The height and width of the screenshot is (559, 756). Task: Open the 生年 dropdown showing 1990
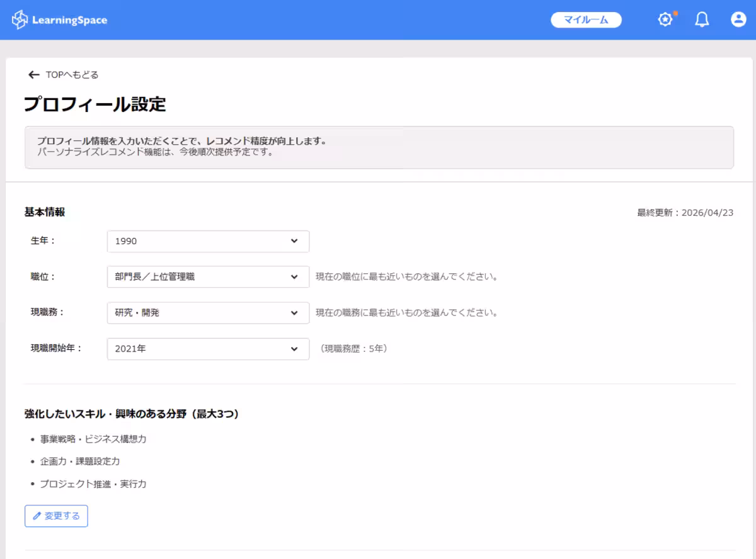(x=209, y=241)
